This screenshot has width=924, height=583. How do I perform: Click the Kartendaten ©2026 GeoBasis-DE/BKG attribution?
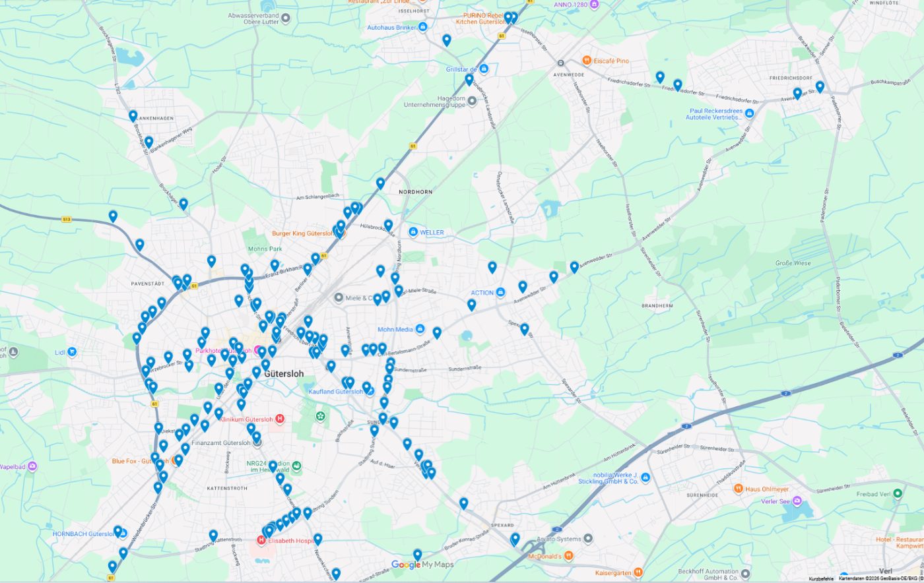[x=880, y=578]
